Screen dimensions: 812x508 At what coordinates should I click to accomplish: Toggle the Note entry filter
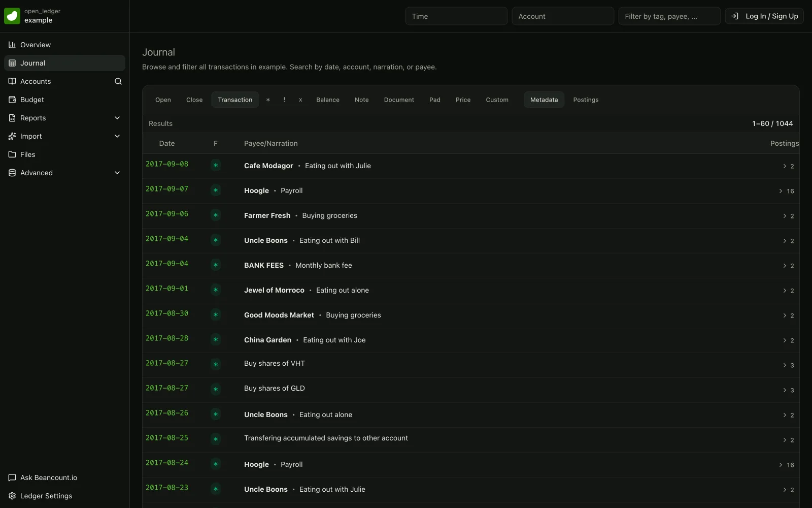tap(362, 100)
